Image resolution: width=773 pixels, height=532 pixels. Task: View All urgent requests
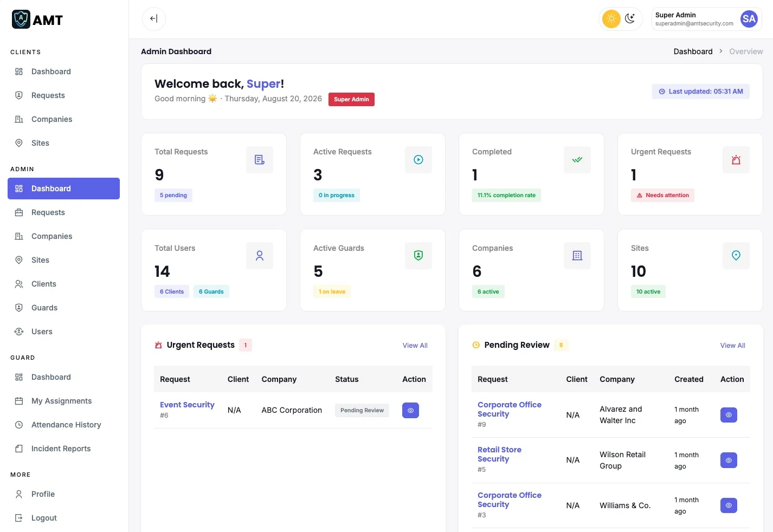[415, 346]
